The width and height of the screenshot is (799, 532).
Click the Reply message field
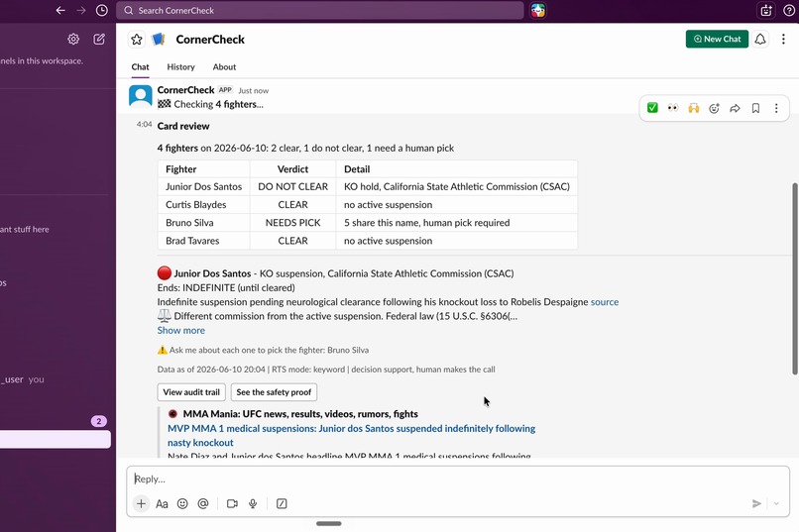point(458,479)
